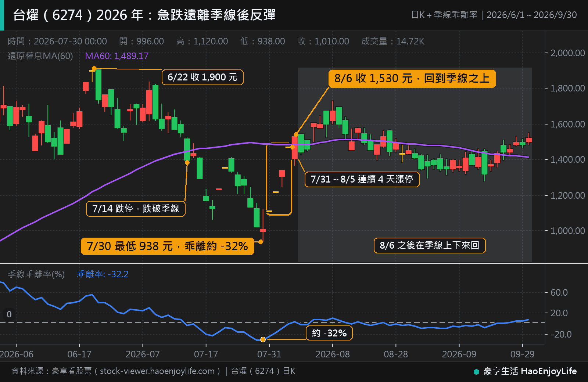Click the 豪享生活 HaoEnjoyLife brand label
This screenshot has height=382, width=588.
click(530, 371)
